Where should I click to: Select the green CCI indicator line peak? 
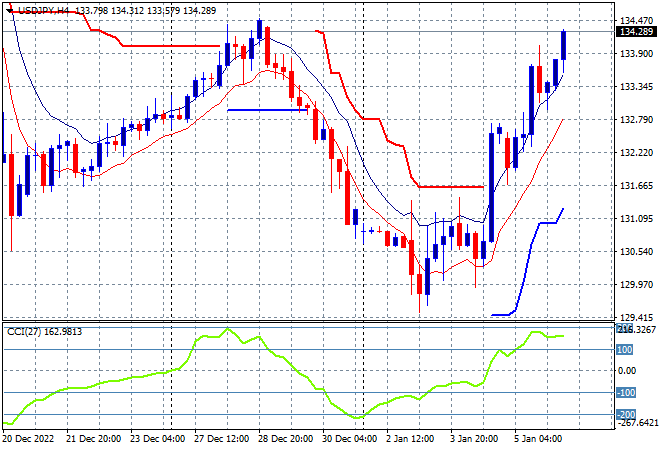point(227,328)
